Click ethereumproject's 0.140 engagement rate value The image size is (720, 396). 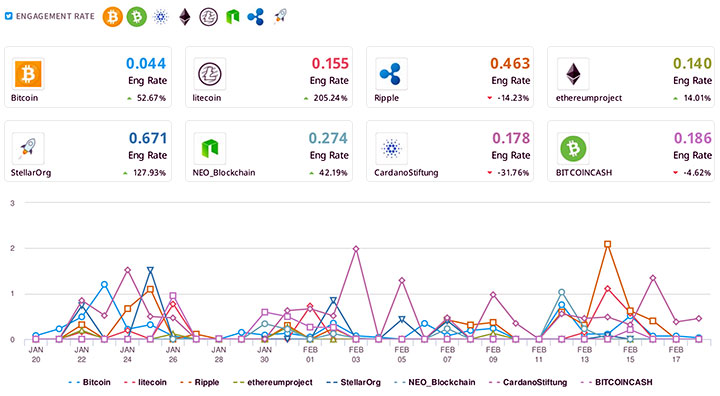click(x=692, y=63)
